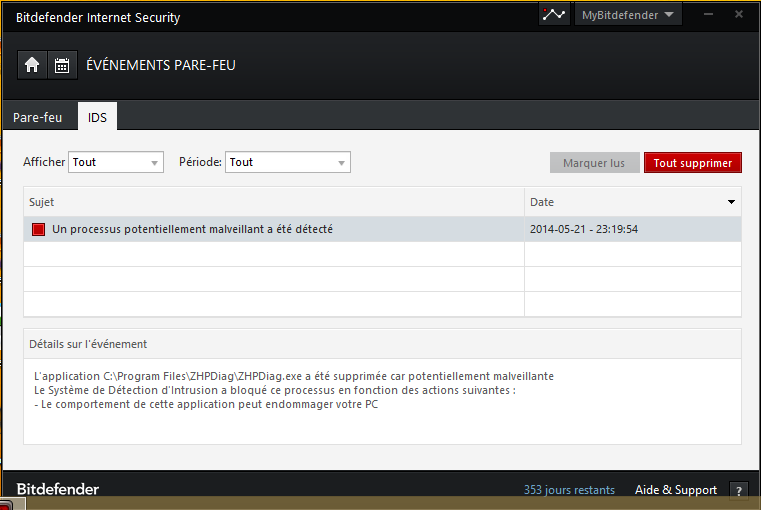The image size is (761, 510).
Task: Select the IDS tab
Action: 97,117
